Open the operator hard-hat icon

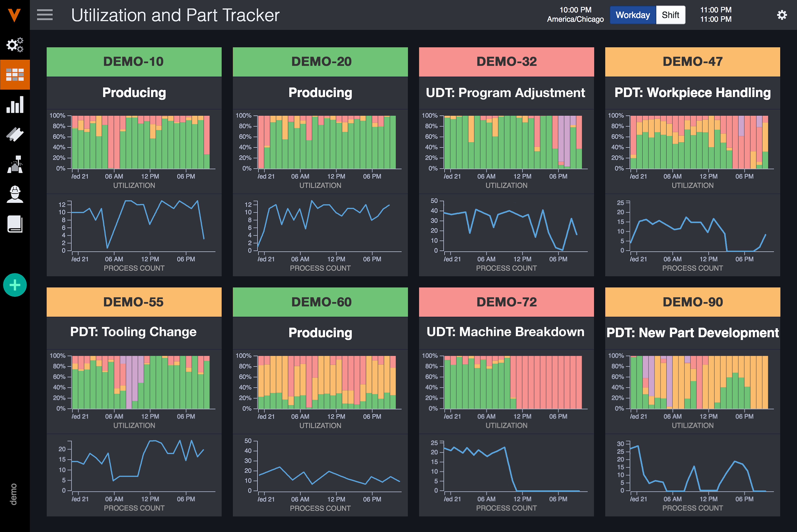(15, 194)
